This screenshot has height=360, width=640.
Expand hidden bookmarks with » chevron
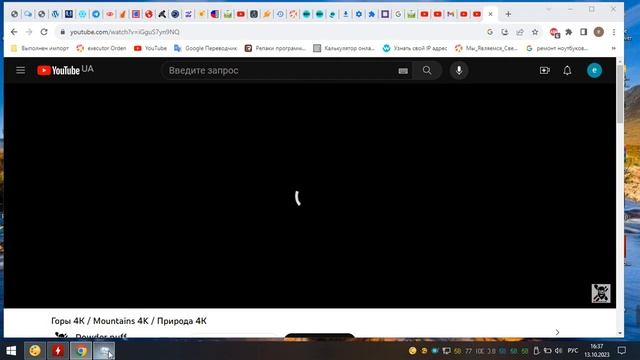[613, 48]
